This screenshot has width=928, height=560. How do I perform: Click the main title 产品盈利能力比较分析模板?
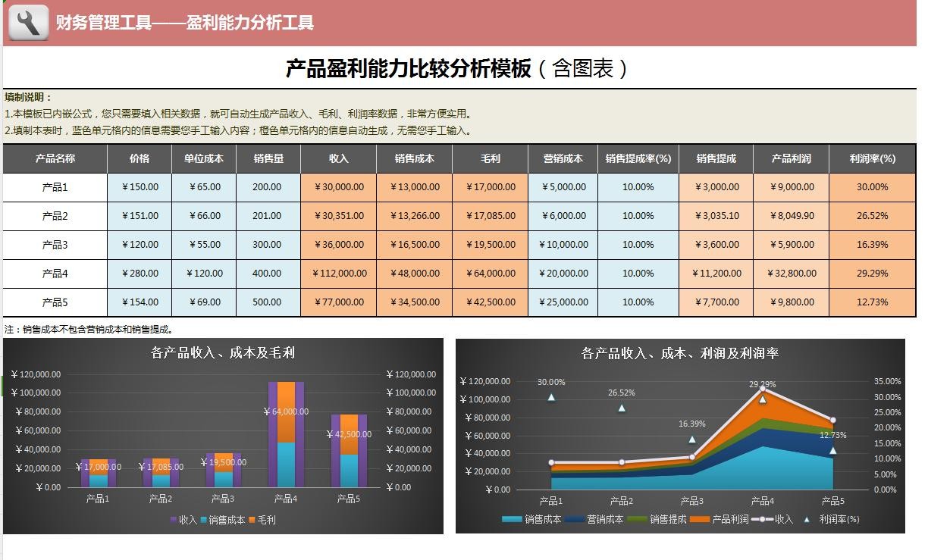(x=409, y=69)
